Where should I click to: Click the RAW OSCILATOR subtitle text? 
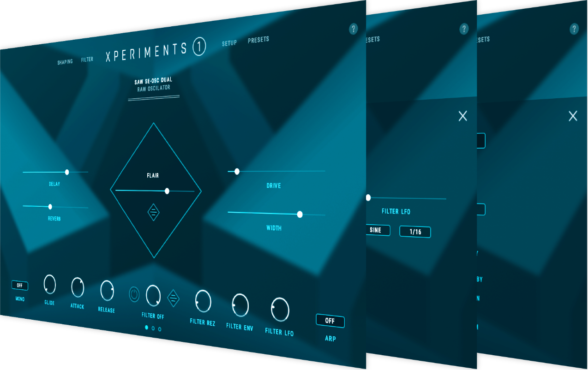[154, 88]
